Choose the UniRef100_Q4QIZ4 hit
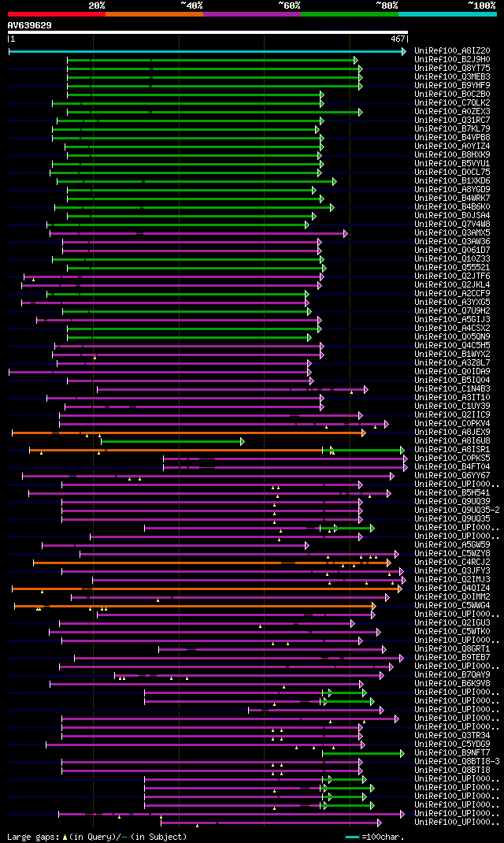Viewport: 504px width, 843px height. (x=452, y=589)
